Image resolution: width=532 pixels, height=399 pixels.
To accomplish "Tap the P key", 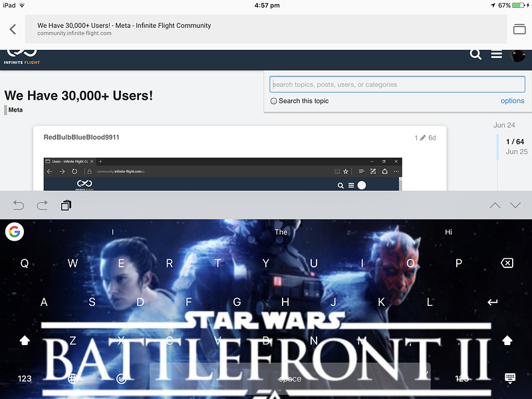I will point(459,263).
